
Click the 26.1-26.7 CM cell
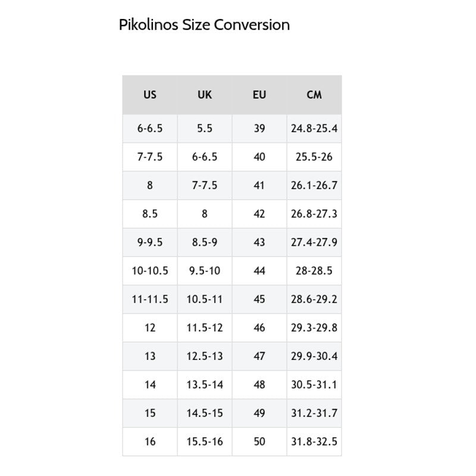click(x=314, y=186)
